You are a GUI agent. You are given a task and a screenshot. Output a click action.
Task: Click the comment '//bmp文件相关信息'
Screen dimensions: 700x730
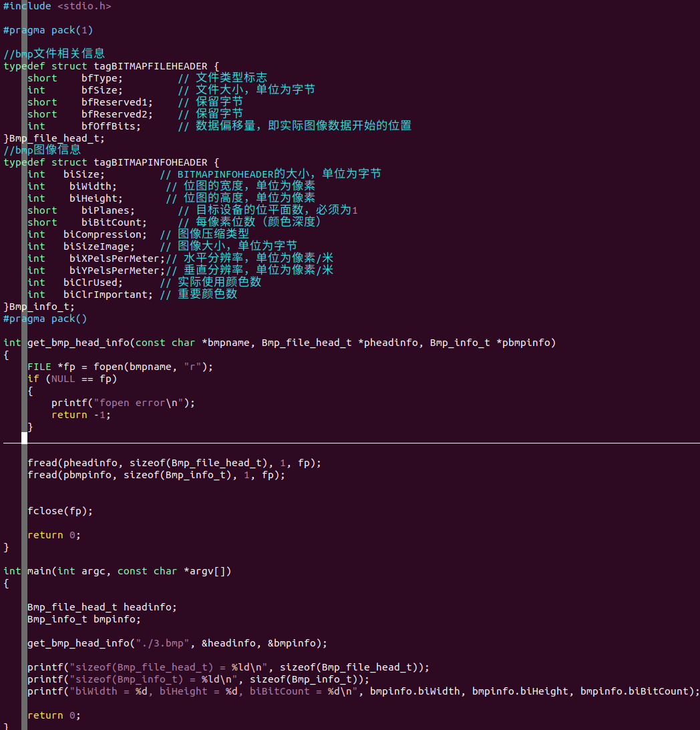54,53
